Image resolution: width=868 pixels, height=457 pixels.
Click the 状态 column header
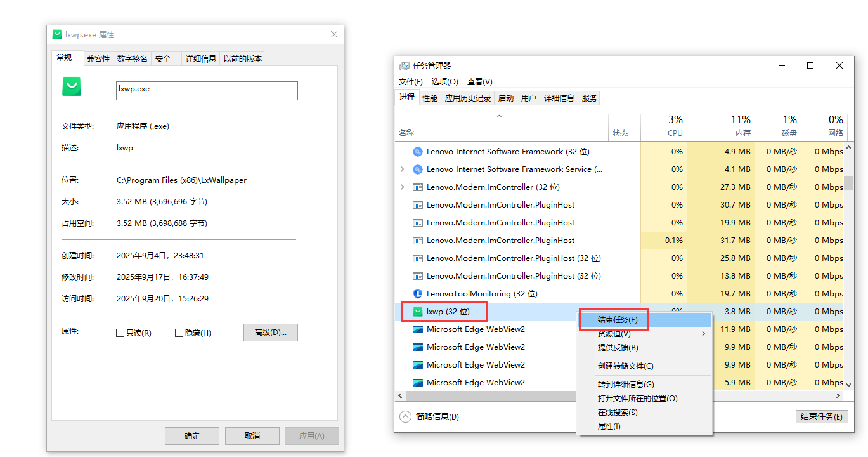coord(625,126)
